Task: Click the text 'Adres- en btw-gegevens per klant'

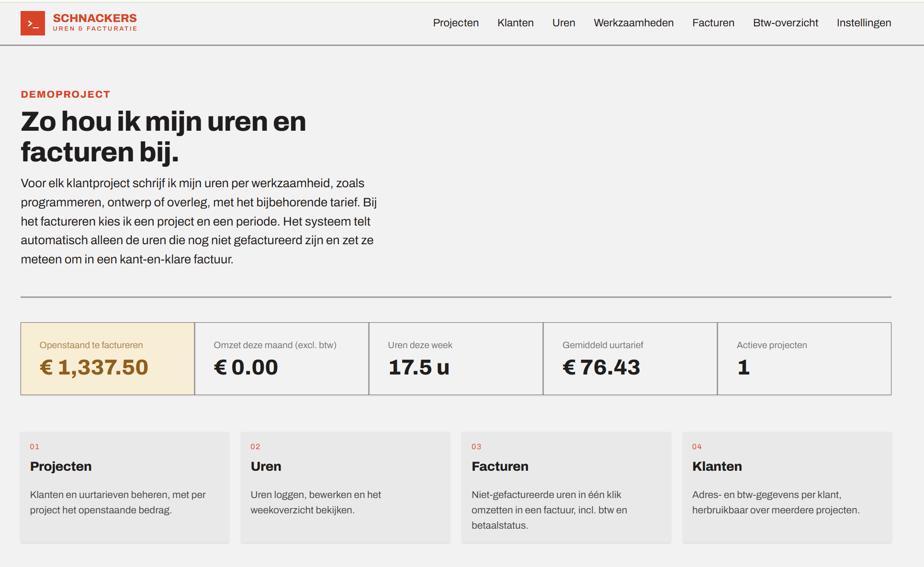Action: point(766,495)
